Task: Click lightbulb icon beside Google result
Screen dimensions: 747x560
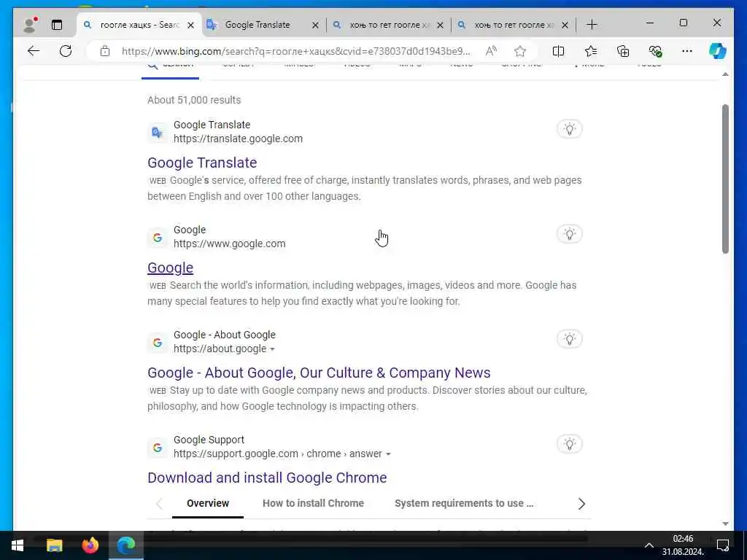Action: click(569, 234)
